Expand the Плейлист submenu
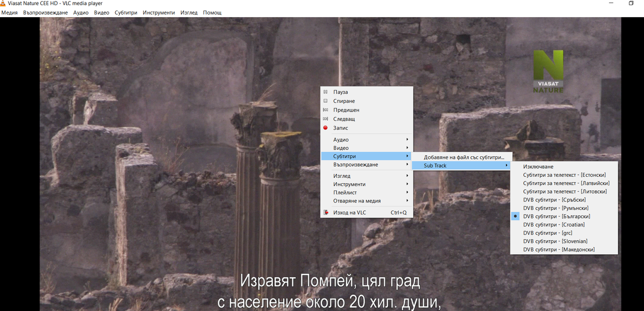 point(366,192)
